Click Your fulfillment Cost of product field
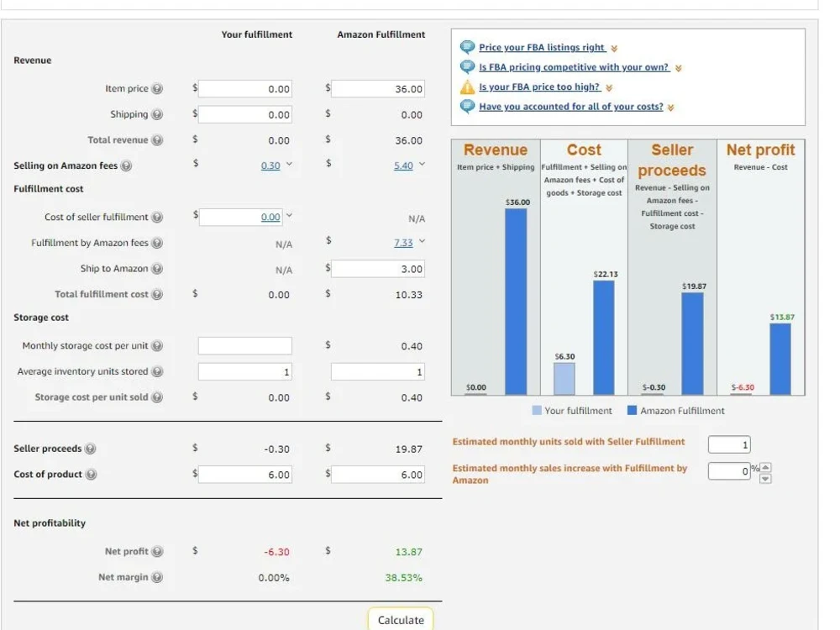840x630 pixels. coord(245,475)
